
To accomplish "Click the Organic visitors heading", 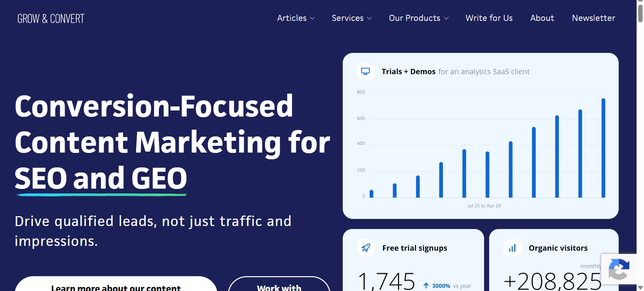I will click(x=558, y=248).
